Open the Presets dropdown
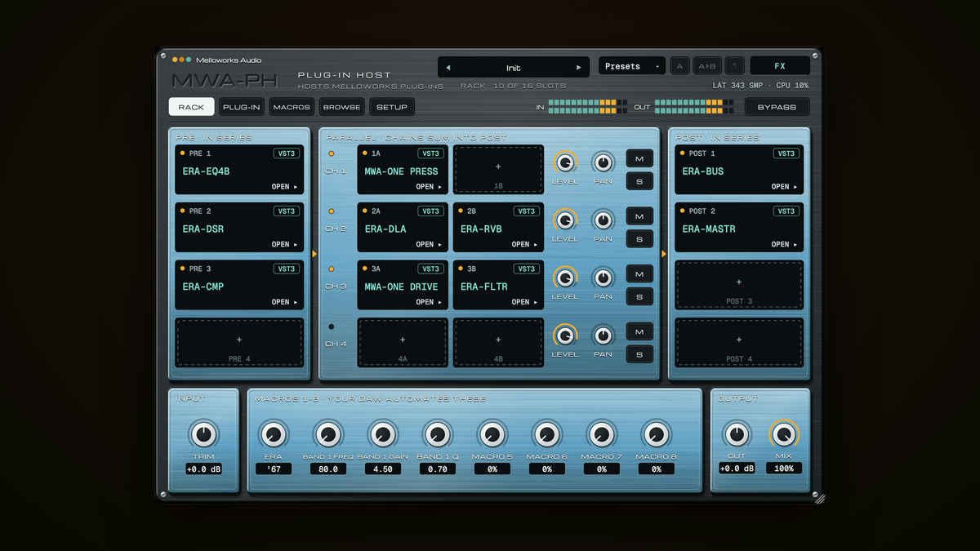The height and width of the screenshot is (551, 980). [x=632, y=66]
